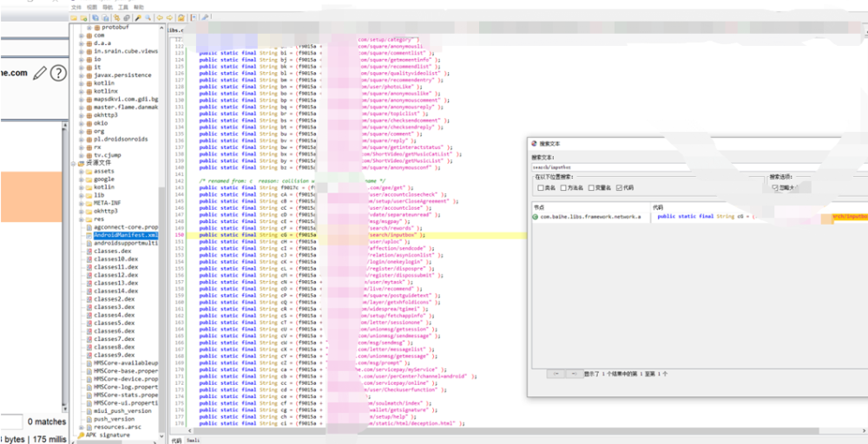The height and width of the screenshot is (444, 868).
Task: Click the help question mark icon
Action: tap(58, 74)
